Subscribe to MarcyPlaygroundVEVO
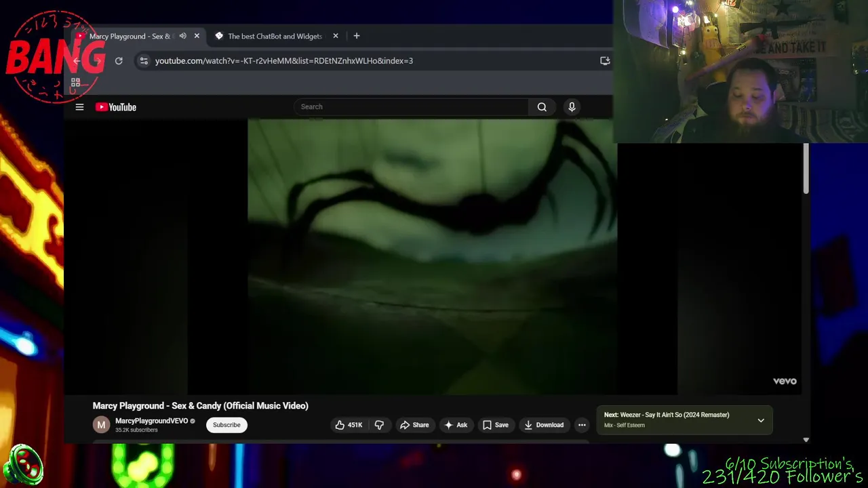868x488 pixels. 226,425
